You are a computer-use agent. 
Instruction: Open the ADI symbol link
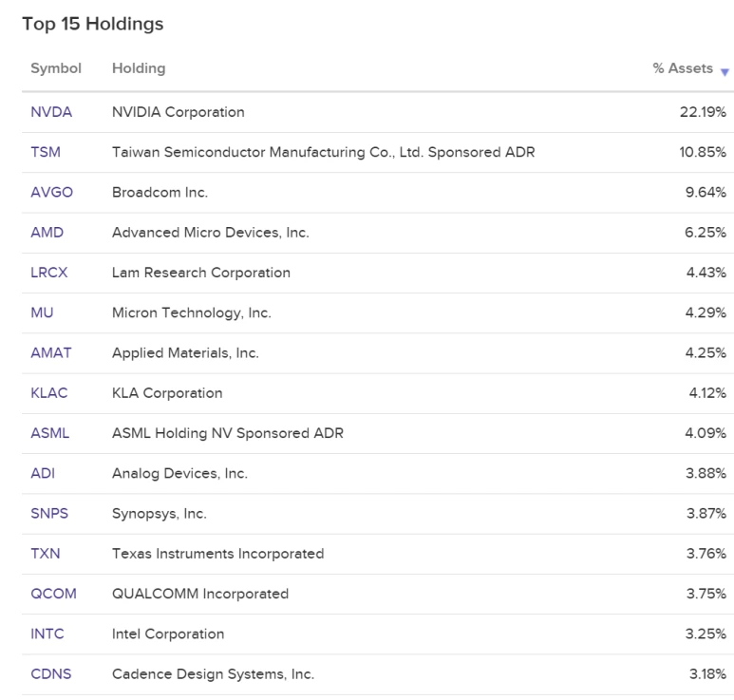[x=43, y=474]
